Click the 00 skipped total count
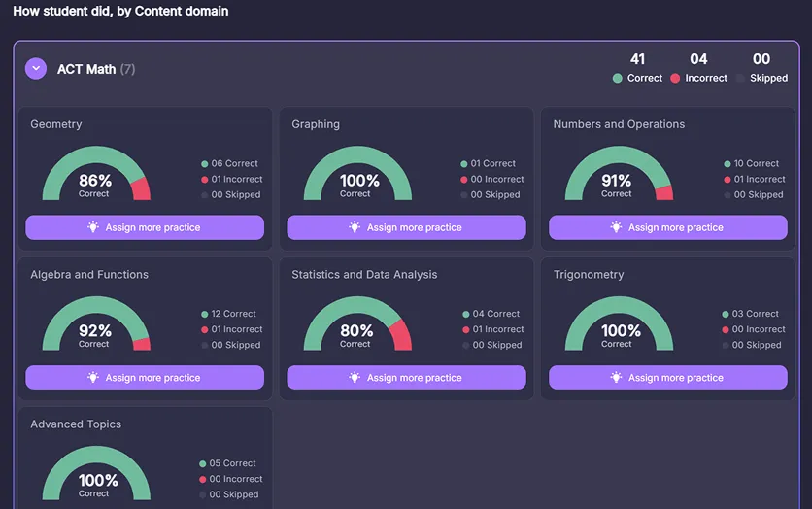The height and width of the screenshot is (509, 812). [x=761, y=59]
